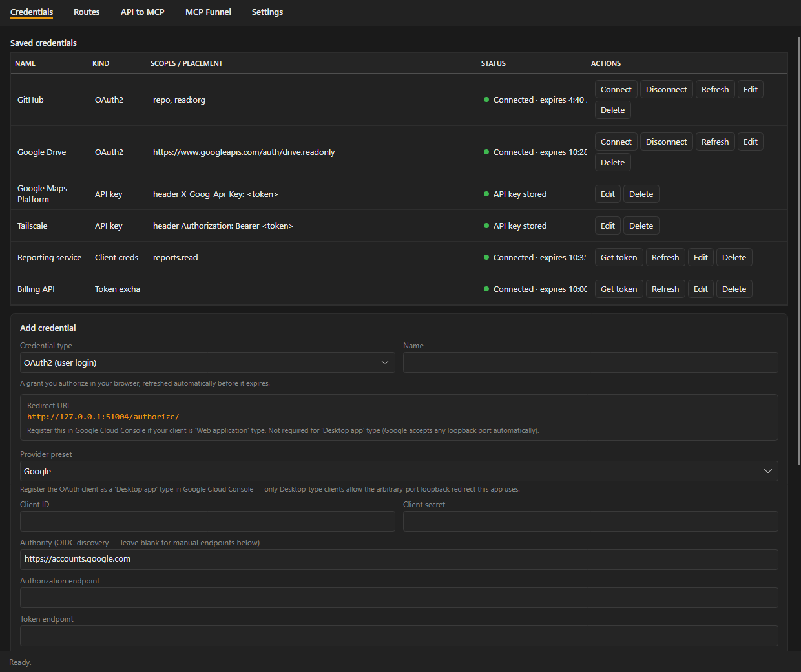Delete the Google Maps Platform credential

[641, 194]
